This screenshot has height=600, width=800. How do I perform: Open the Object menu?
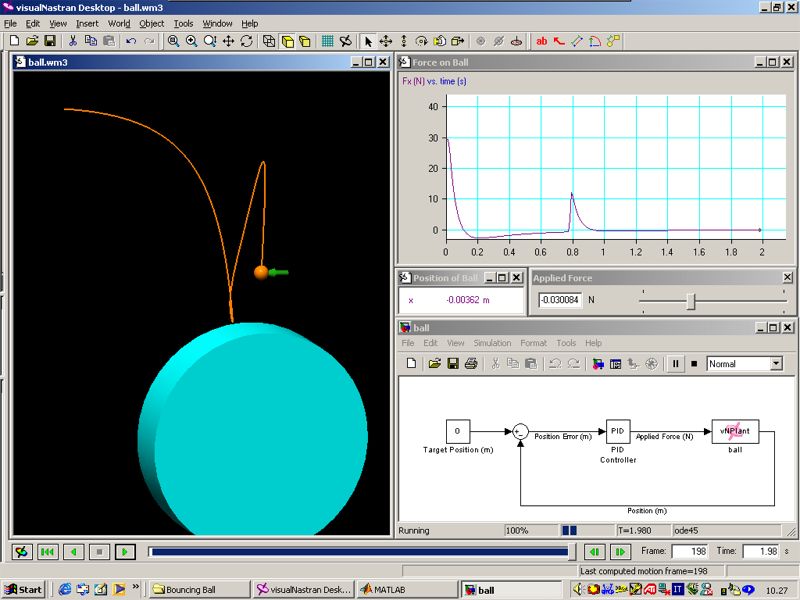click(152, 23)
